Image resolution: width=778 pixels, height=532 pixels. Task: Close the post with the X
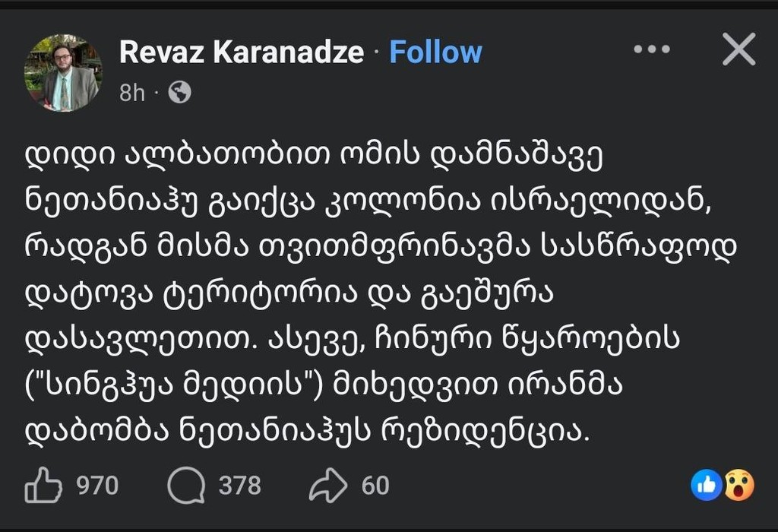(738, 50)
